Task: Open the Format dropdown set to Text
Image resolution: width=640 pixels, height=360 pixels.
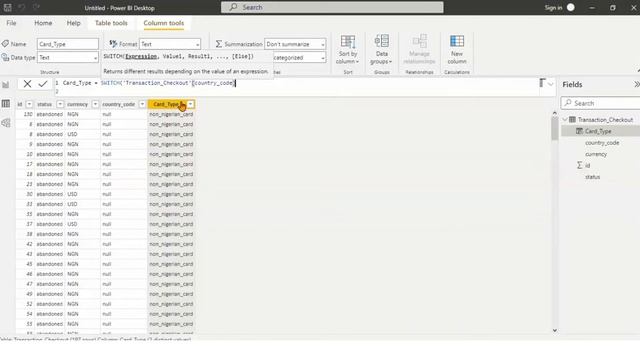Action: tap(170, 44)
